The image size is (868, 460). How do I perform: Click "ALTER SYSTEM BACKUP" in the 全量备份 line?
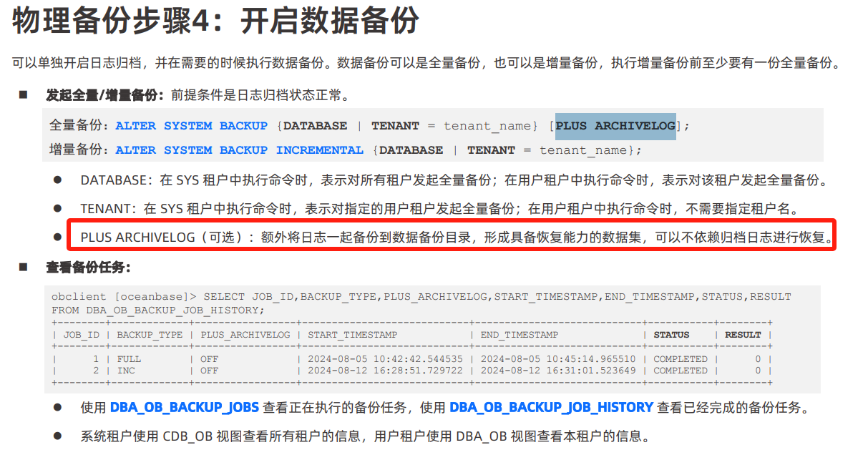coord(192,126)
